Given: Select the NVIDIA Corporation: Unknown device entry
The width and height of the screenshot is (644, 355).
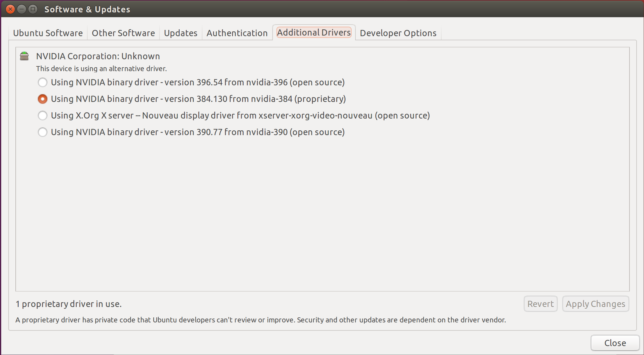Looking at the screenshot, I should [x=98, y=56].
